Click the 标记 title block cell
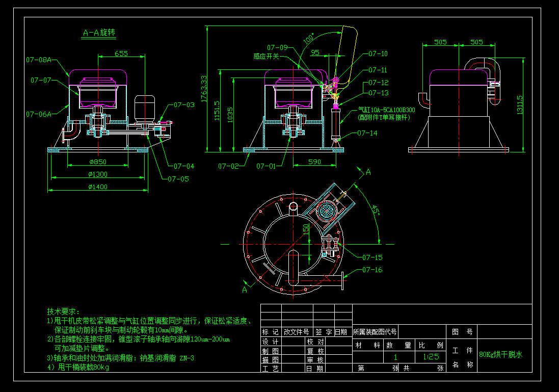Screen dimensions: 559x392 coord(271,332)
